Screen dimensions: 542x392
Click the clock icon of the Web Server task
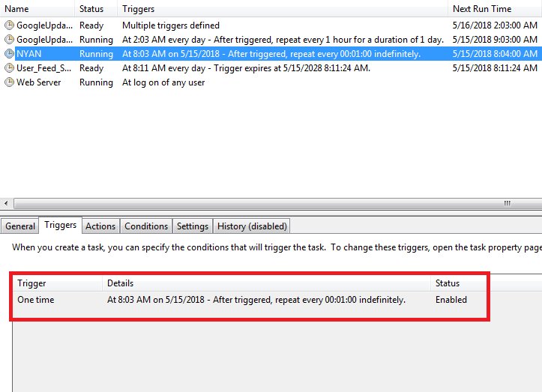click(9, 82)
